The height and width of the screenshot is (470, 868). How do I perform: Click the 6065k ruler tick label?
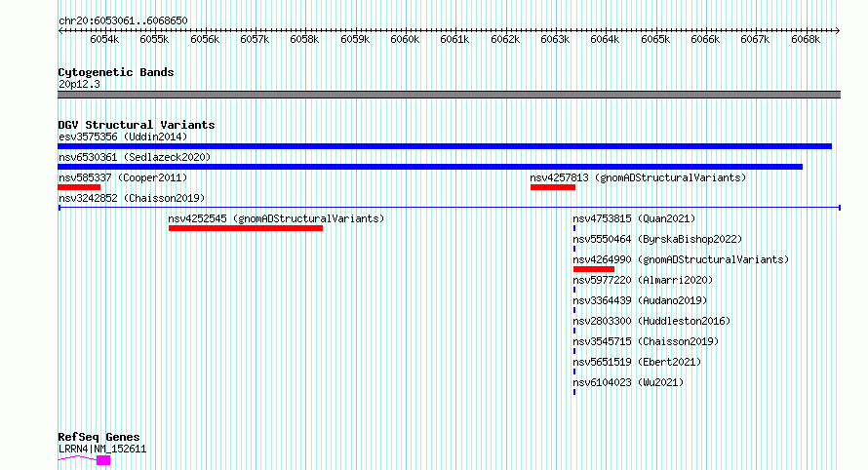pyautogui.click(x=654, y=39)
